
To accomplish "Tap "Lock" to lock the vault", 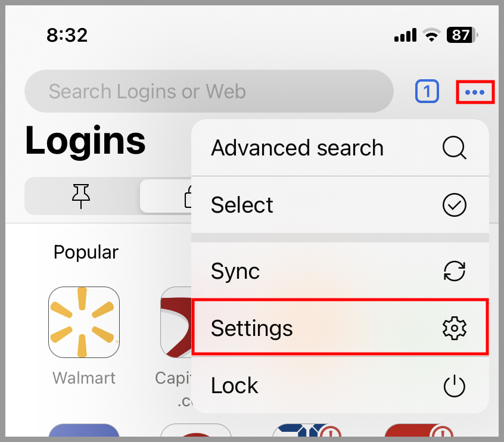I will 234,385.
